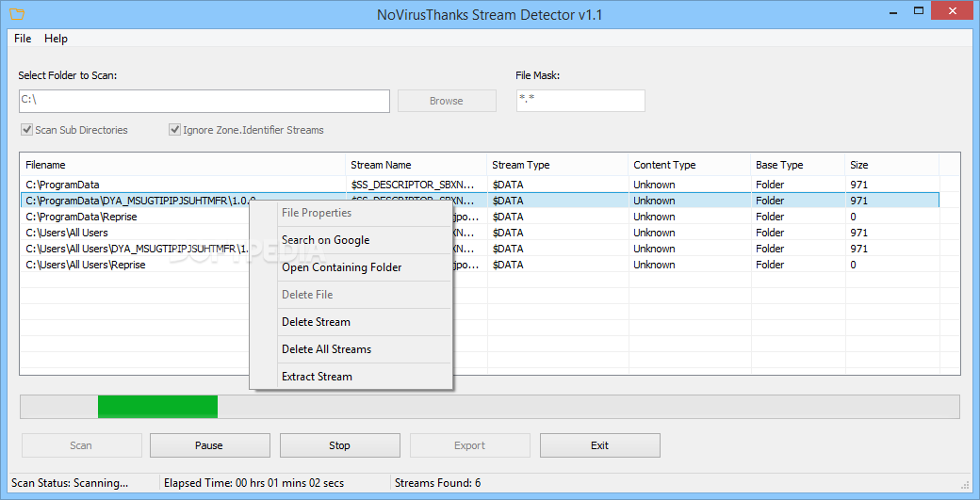The height and width of the screenshot is (500, 980).
Task: Select the C:\Users\All Users row
Action: [480, 233]
